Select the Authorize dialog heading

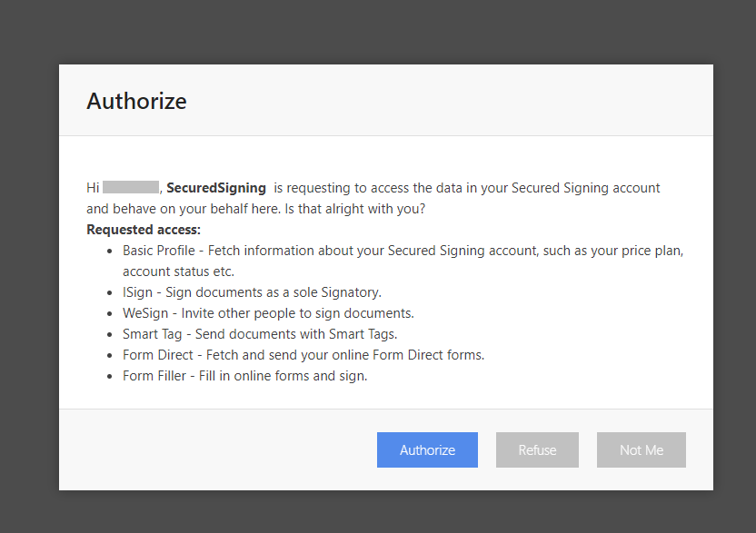point(136,101)
